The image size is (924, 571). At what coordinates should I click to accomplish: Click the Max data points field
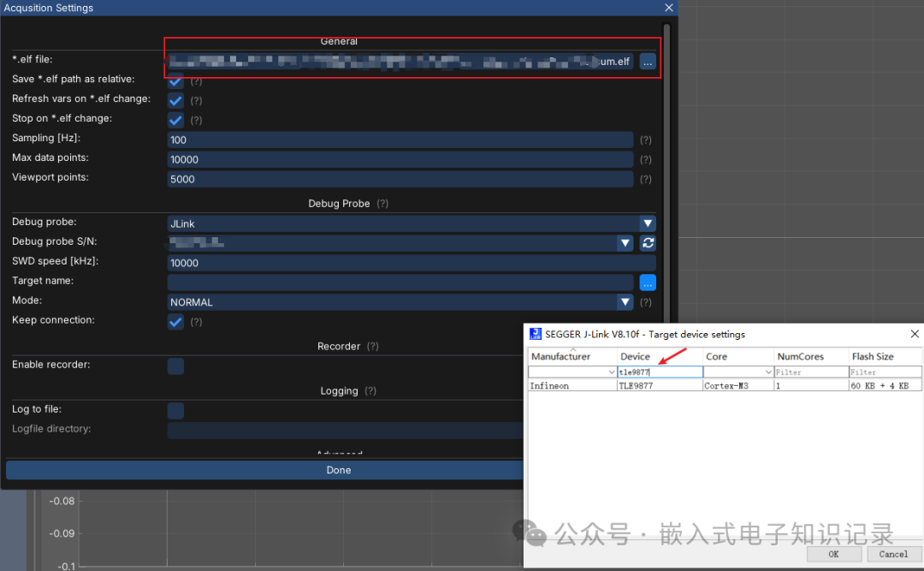[x=400, y=160]
